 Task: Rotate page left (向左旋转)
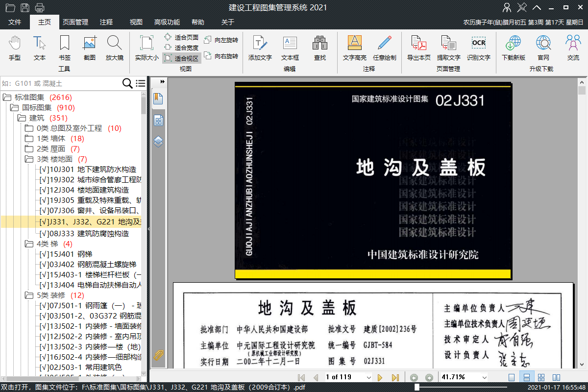pos(221,40)
